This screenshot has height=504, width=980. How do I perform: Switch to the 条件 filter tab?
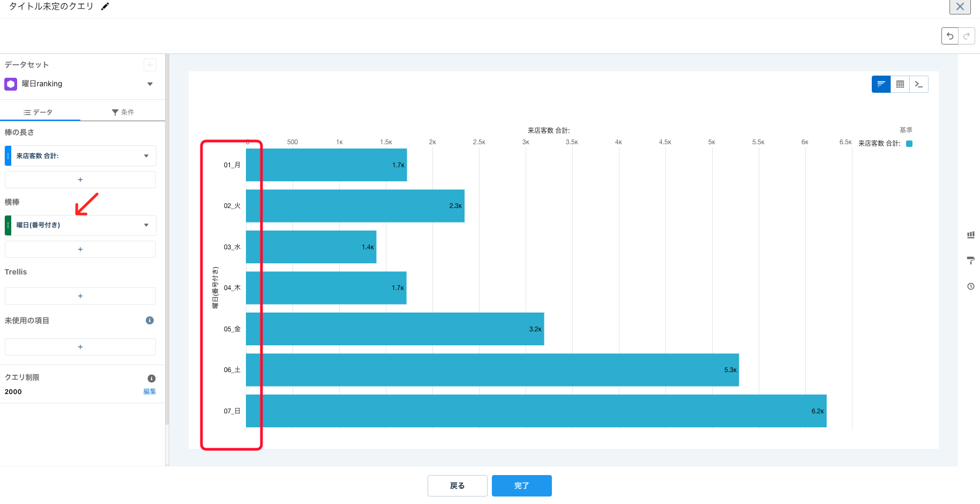coord(123,112)
